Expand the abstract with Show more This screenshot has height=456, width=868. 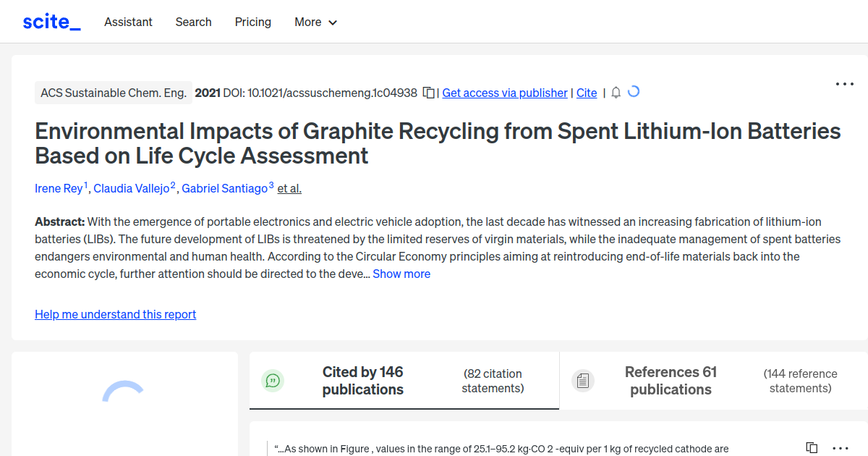click(401, 274)
